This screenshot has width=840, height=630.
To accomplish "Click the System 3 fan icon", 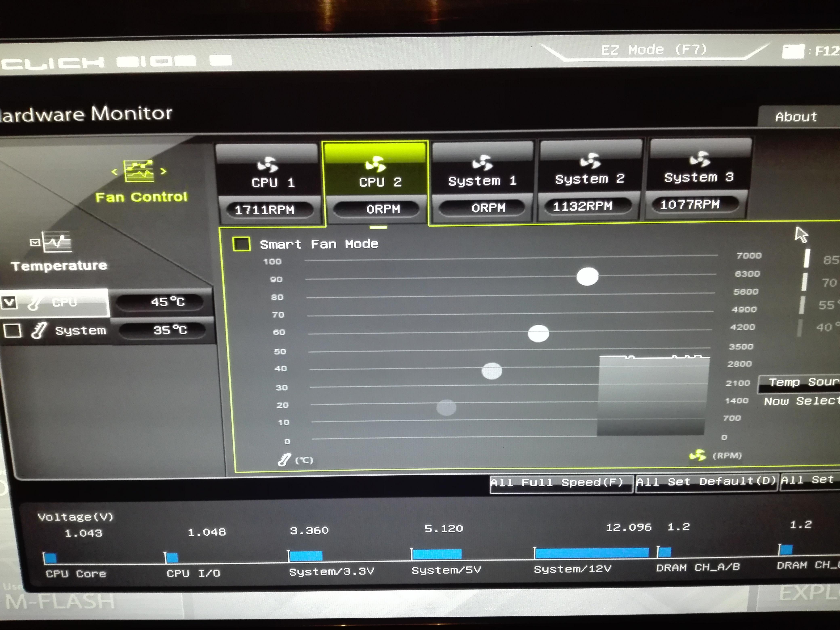I will (699, 159).
